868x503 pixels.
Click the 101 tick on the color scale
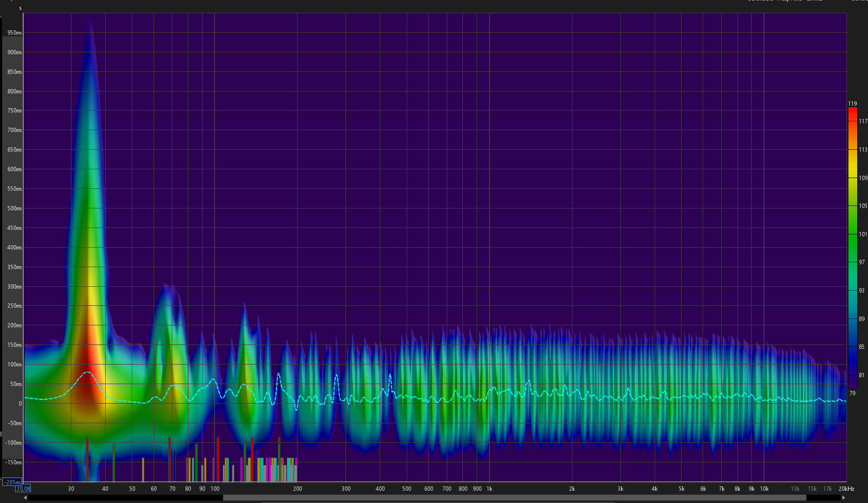click(863, 234)
